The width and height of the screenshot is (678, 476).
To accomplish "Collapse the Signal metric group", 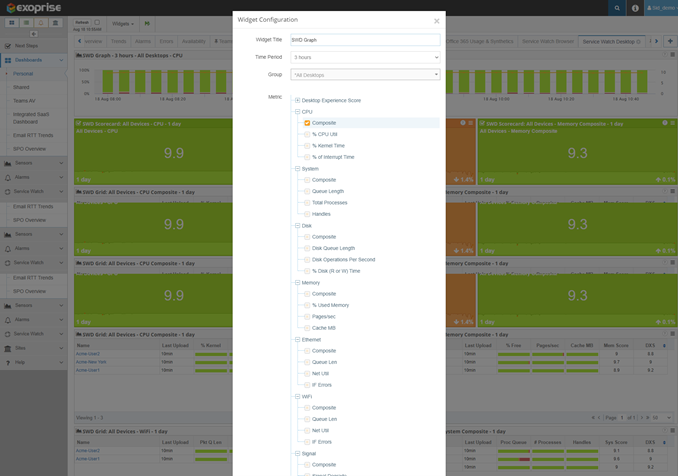I will 297,454.
